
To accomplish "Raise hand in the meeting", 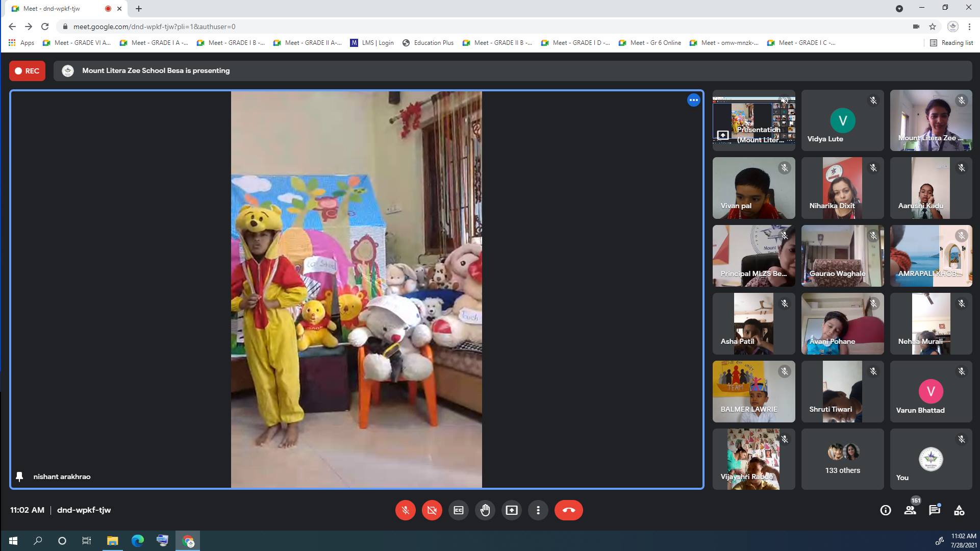I will [x=485, y=510].
